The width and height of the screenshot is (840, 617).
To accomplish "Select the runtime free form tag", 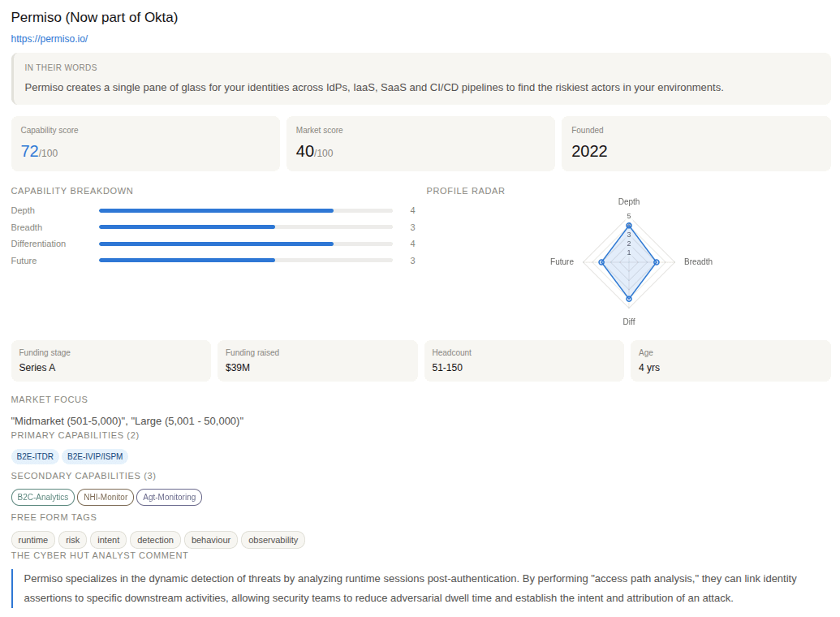I will point(33,540).
